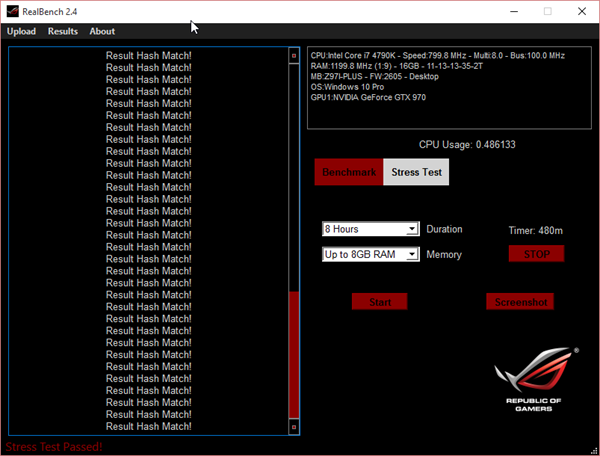This screenshot has width=600, height=456.
Task: Click the window resize grip at bottom corner
Action: tap(594, 451)
